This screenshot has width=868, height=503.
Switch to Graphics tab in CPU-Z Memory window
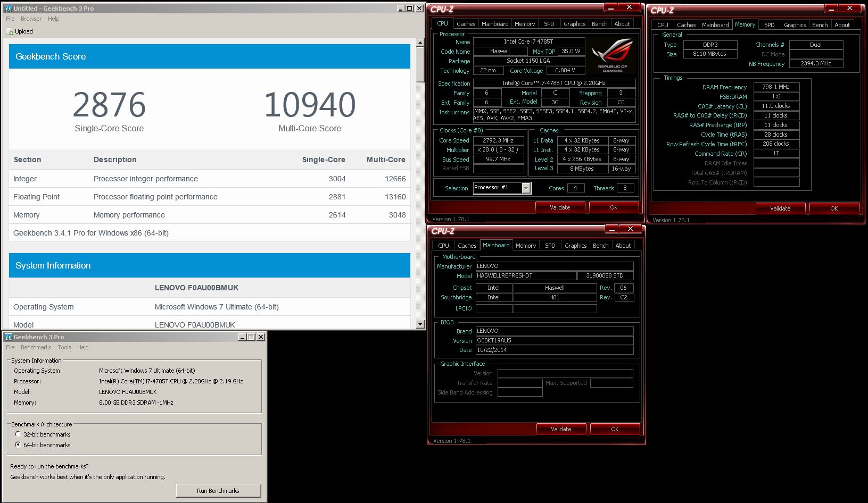point(795,25)
